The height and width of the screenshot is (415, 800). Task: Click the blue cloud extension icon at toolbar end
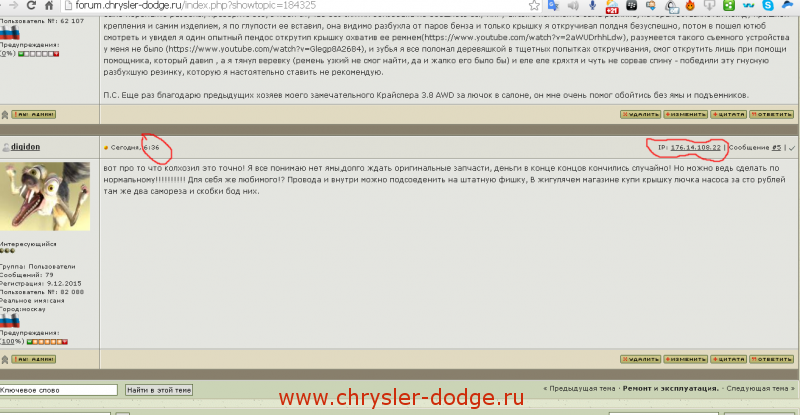[788, 5]
